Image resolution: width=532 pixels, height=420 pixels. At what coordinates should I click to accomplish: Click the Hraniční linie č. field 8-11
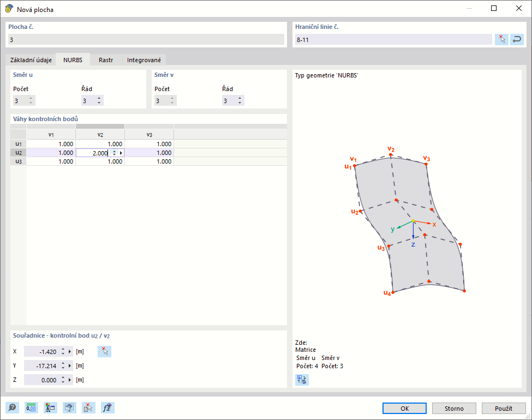click(393, 40)
